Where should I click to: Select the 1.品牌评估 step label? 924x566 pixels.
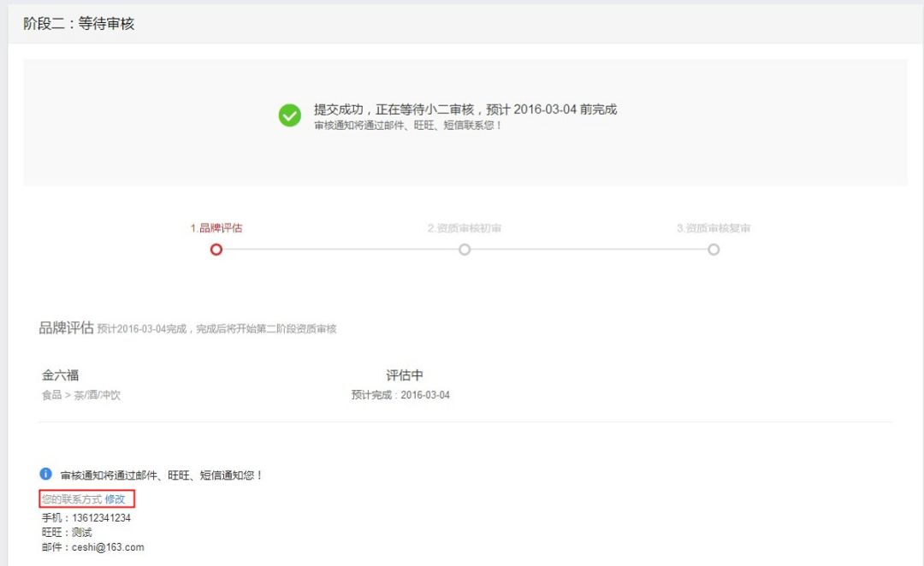click(x=216, y=227)
